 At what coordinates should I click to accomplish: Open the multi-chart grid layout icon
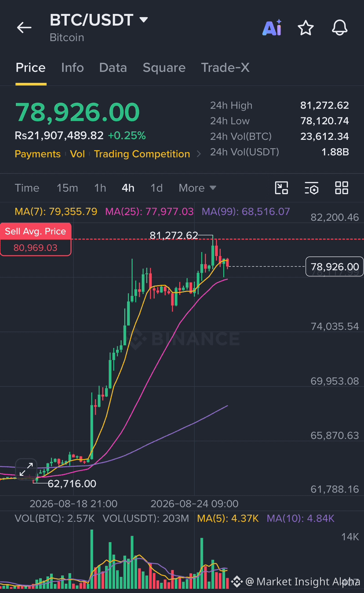click(x=342, y=188)
